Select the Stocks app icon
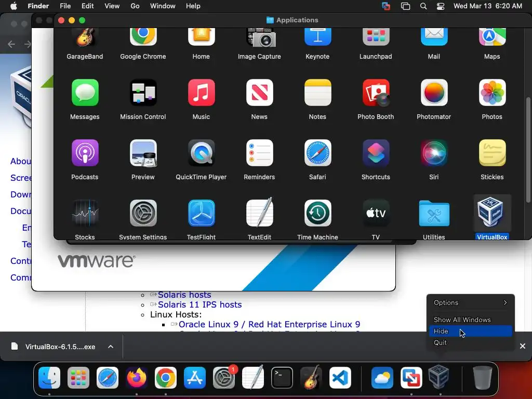 (x=85, y=213)
